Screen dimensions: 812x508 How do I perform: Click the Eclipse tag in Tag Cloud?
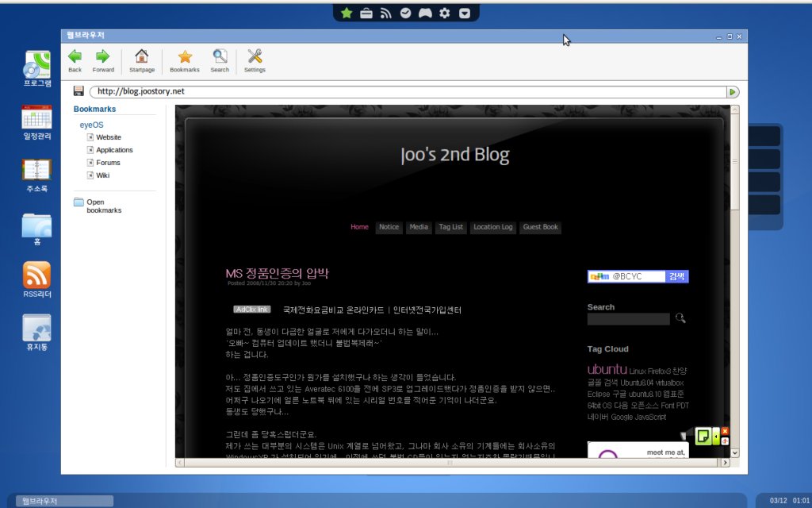coord(599,394)
